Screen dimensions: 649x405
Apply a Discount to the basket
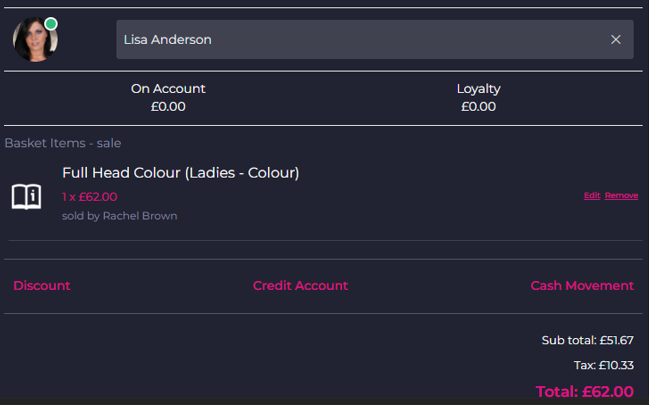(42, 286)
